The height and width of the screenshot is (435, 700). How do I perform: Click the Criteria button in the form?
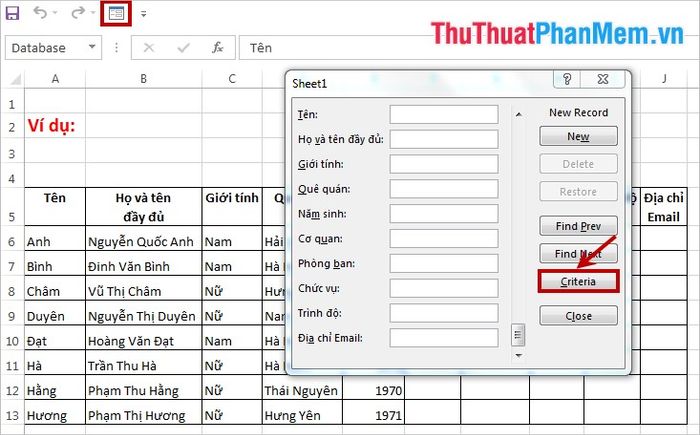(578, 282)
